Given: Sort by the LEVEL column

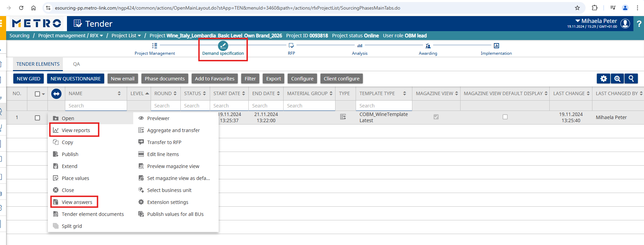Looking at the screenshot, I should point(147,93).
